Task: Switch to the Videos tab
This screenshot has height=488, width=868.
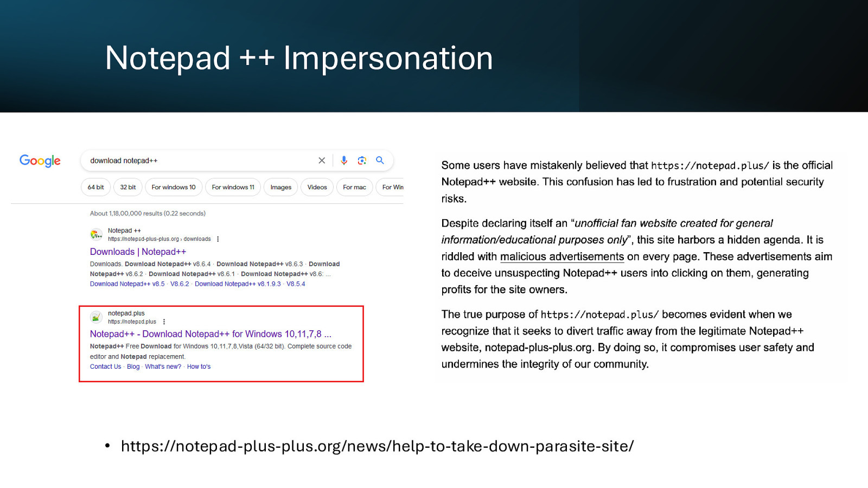Action: 317,187
